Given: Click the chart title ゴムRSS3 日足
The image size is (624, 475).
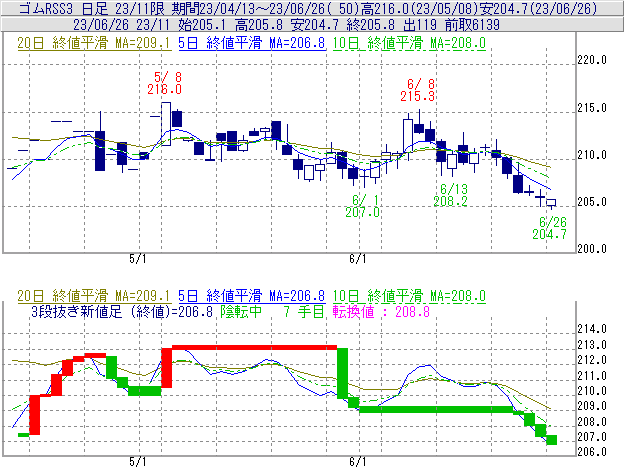Looking at the screenshot, I should (63, 8).
